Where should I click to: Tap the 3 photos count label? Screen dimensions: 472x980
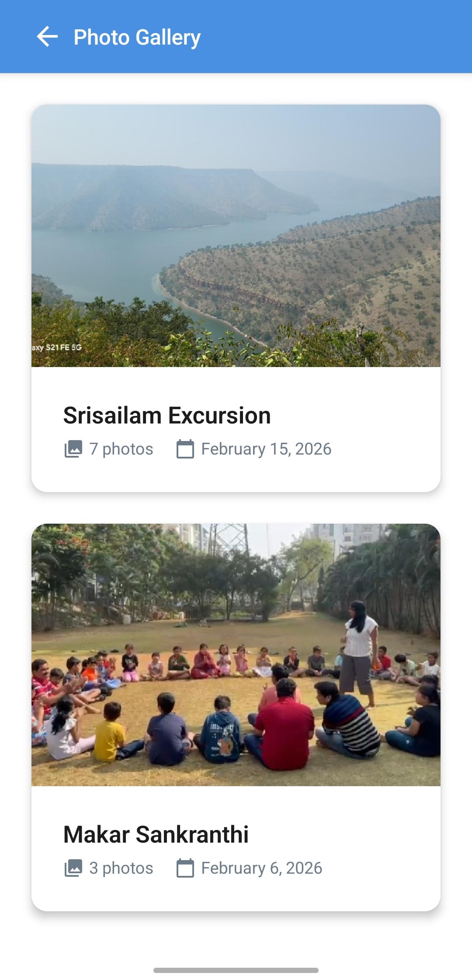[121, 868]
